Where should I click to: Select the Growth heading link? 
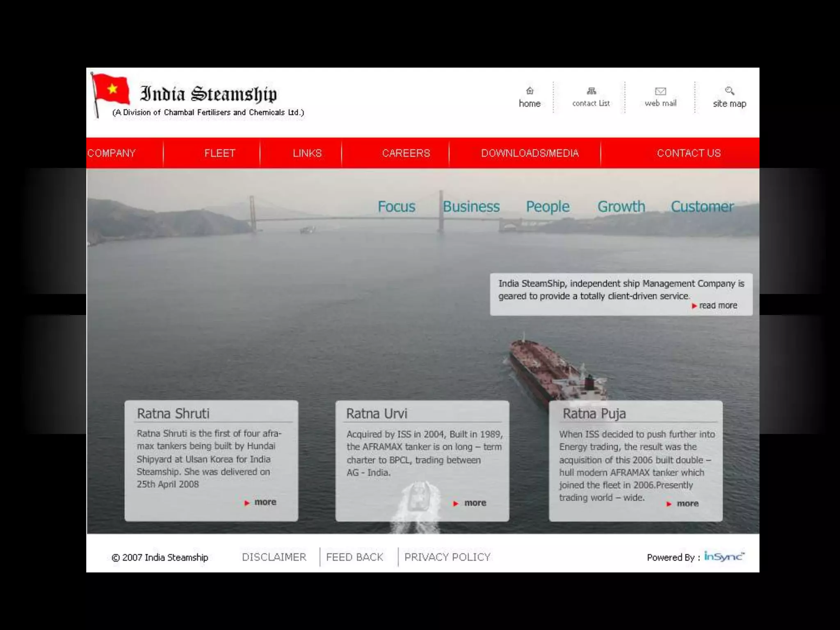621,206
